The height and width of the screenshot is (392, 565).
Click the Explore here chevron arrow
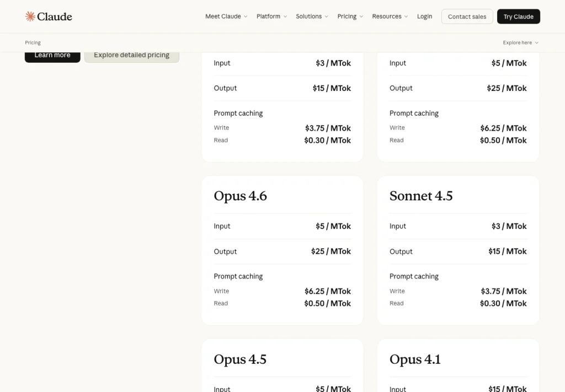click(x=537, y=42)
